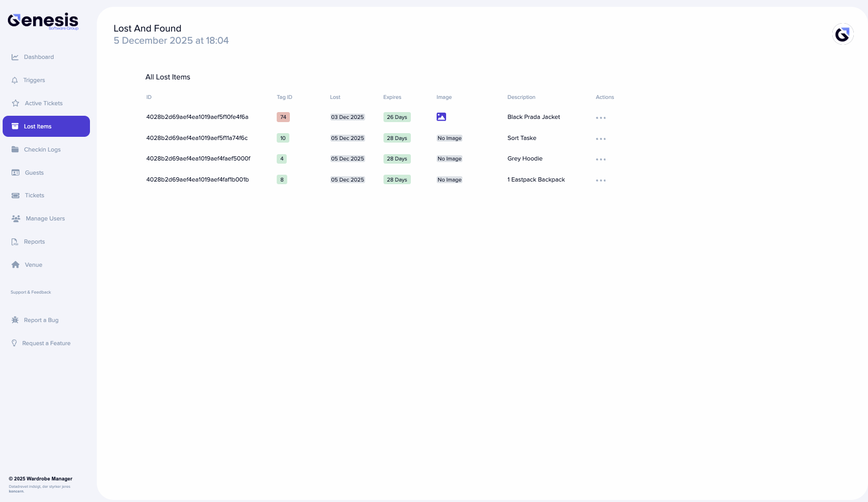868x502 pixels.
Task: Open actions menu for Grey Hoodie
Action: pyautogui.click(x=601, y=159)
